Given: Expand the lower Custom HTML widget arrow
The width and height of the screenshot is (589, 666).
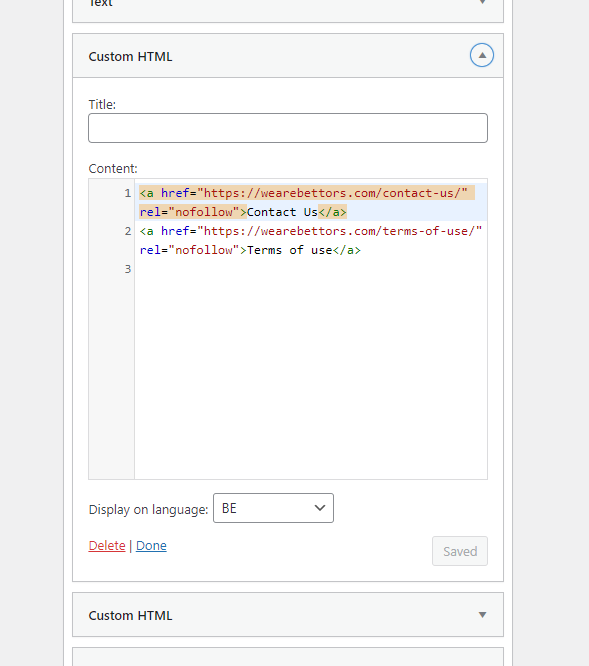Looking at the screenshot, I should coord(482,615).
